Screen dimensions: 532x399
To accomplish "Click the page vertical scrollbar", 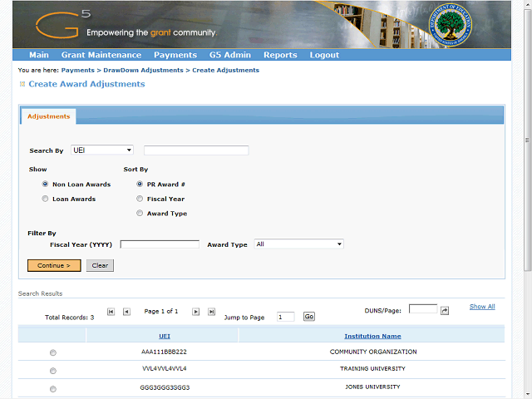I will (527, 166).
